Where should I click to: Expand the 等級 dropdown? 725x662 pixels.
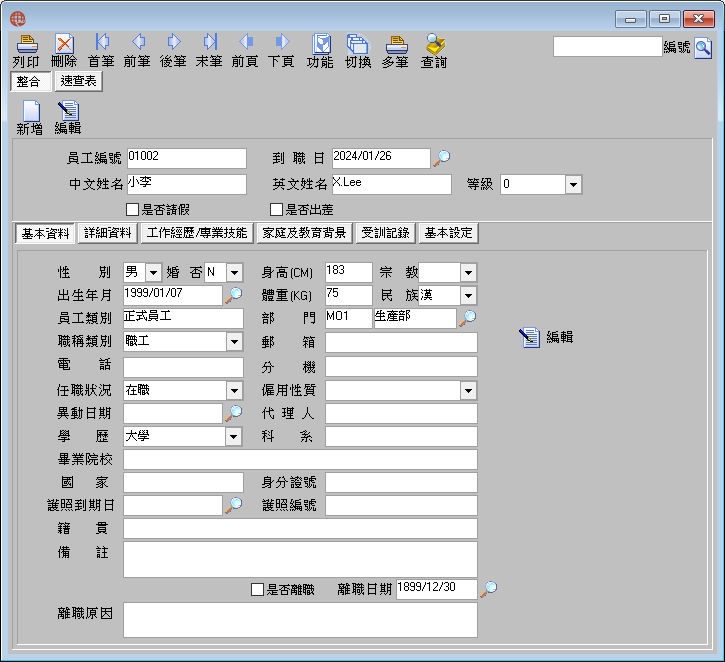point(573,184)
